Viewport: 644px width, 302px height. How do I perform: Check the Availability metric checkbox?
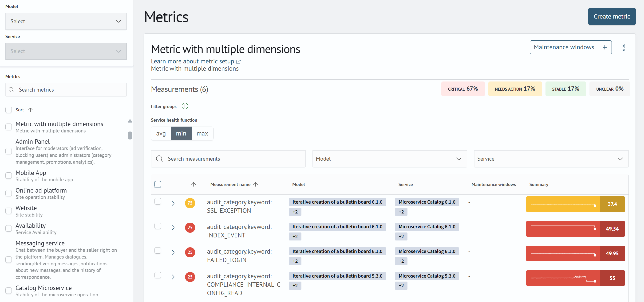point(9,228)
